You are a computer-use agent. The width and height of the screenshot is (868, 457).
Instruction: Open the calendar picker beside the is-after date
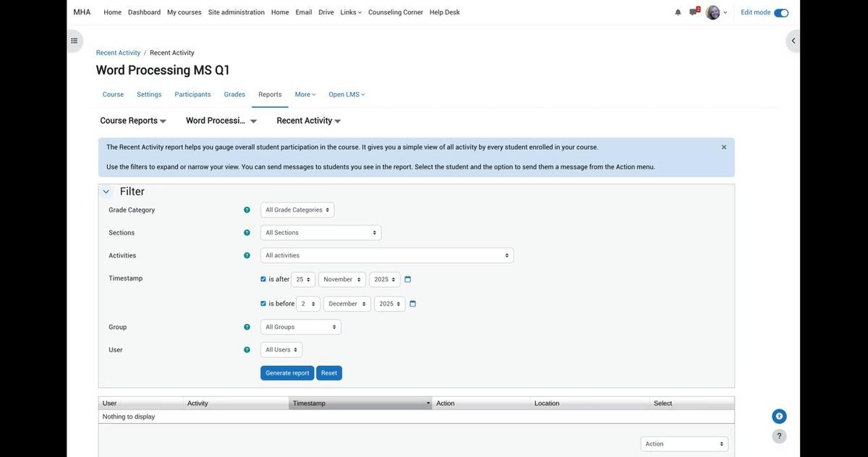coord(407,278)
